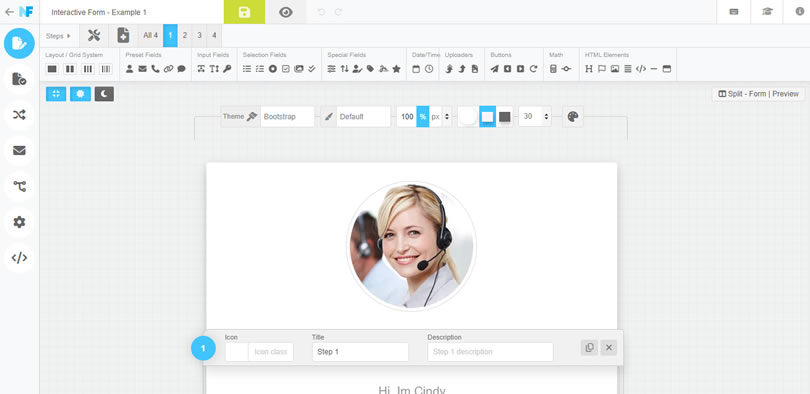Add submit paper plane button
Screen dimensions: 810x394
[x=494, y=69]
